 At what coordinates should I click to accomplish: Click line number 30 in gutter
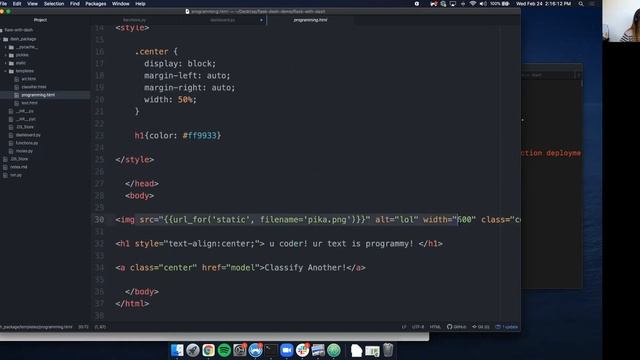tap(99, 220)
